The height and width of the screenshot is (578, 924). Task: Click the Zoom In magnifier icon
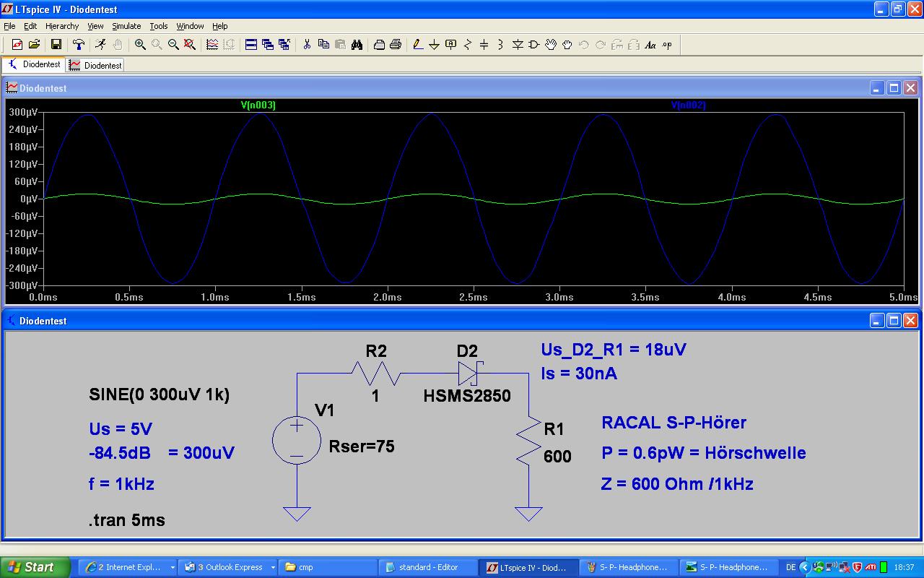140,45
